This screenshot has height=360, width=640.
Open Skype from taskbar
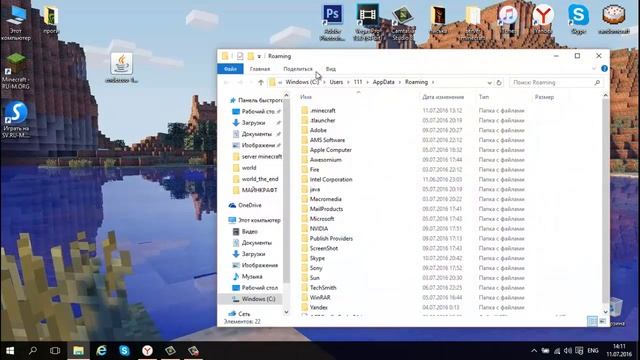(x=124, y=351)
